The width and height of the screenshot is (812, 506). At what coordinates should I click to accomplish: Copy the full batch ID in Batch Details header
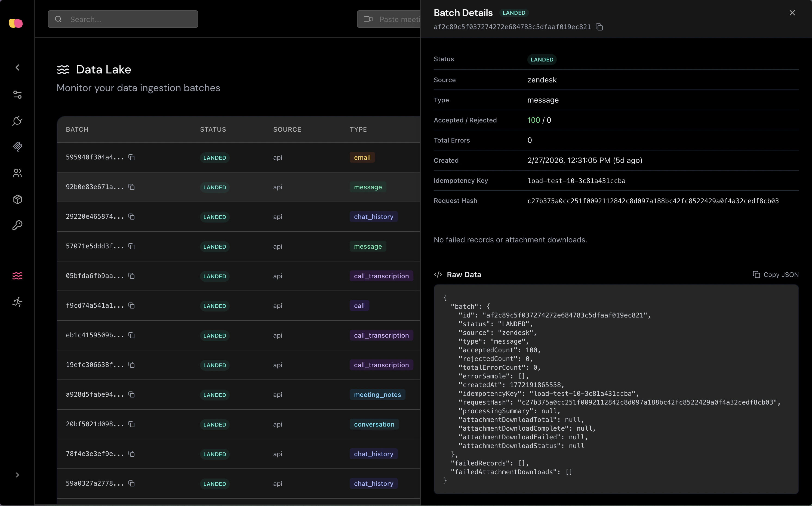point(599,27)
